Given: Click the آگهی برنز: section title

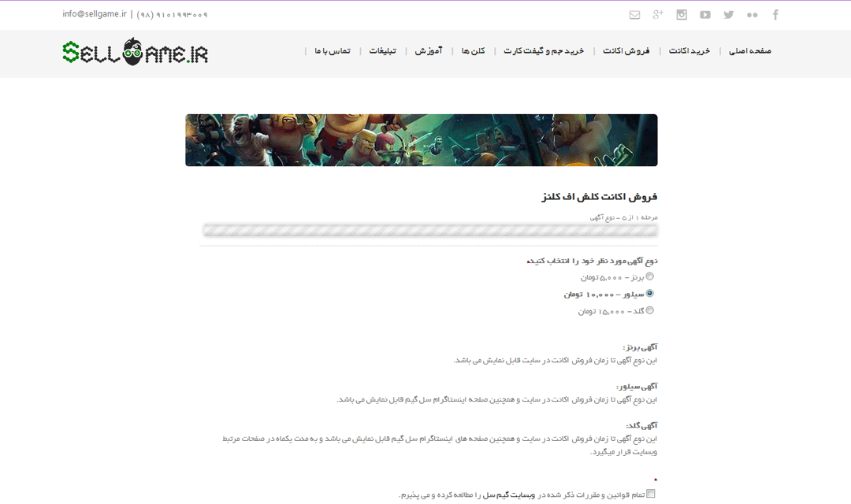Looking at the screenshot, I should (x=640, y=347).
